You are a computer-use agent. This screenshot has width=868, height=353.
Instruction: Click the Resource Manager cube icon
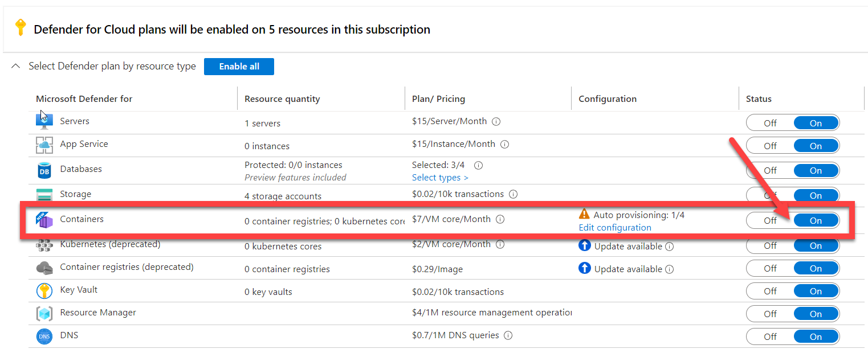(44, 314)
